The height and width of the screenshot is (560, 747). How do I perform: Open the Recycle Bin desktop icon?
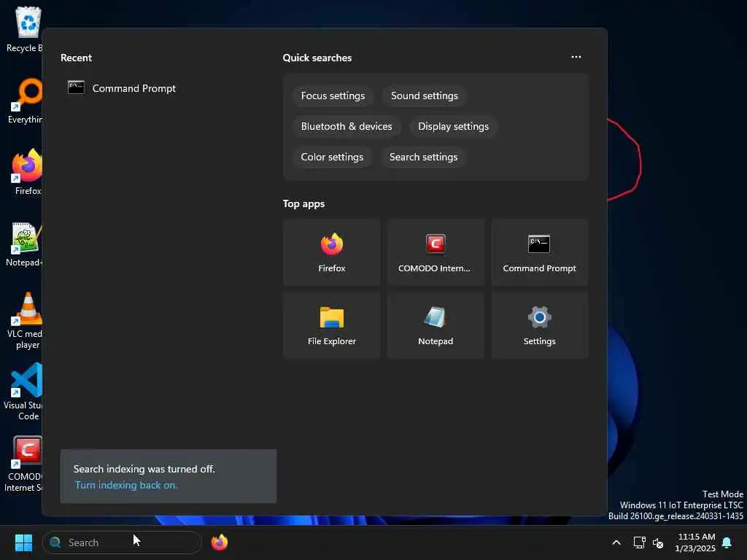coord(24,29)
